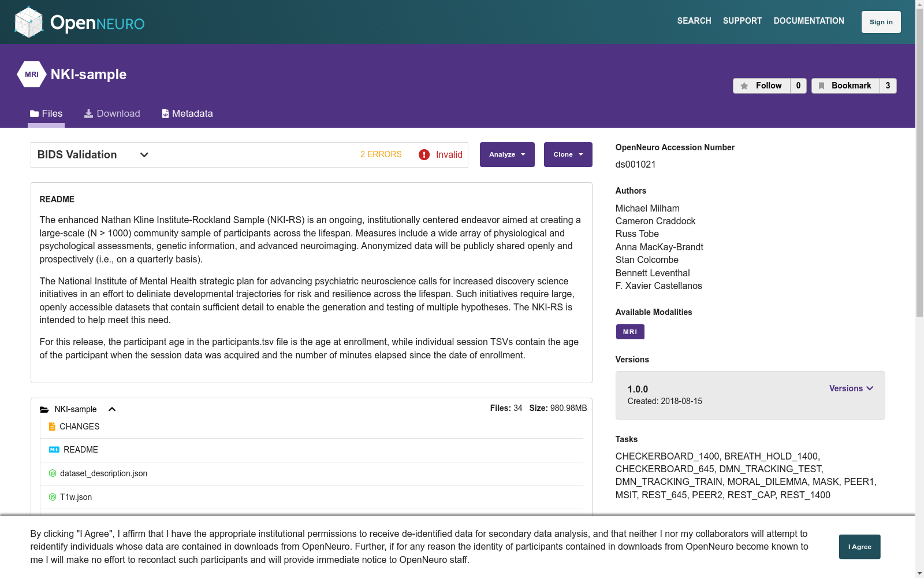Click the MRI modality tag
Viewport: 924px width, 578px height.
click(630, 332)
